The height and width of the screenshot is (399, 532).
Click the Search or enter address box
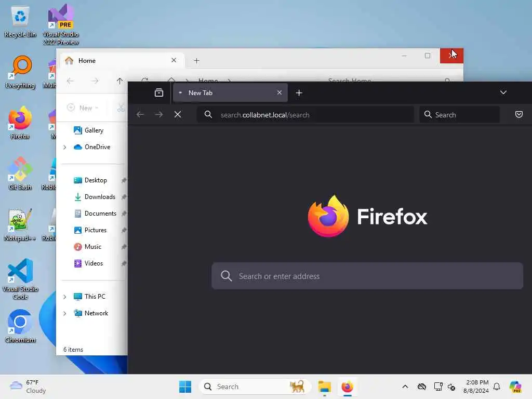pyautogui.click(x=367, y=276)
